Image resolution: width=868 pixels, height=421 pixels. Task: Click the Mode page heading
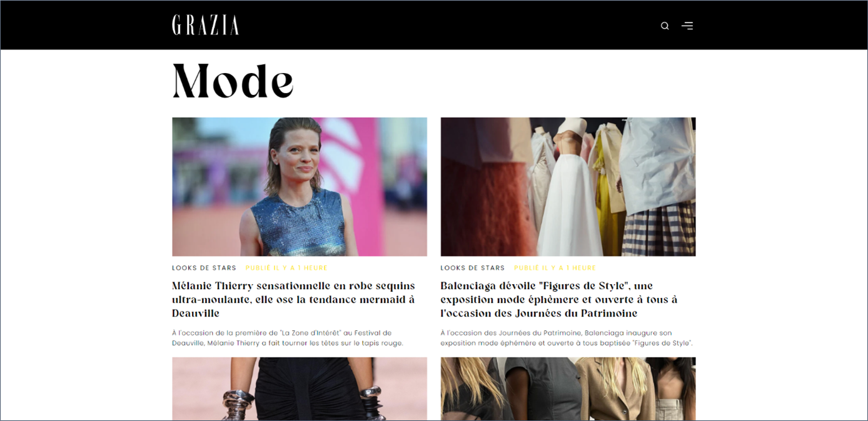(x=233, y=81)
